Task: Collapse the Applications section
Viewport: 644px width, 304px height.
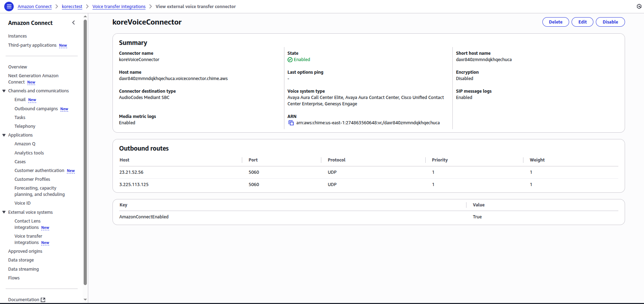Action: pos(4,135)
